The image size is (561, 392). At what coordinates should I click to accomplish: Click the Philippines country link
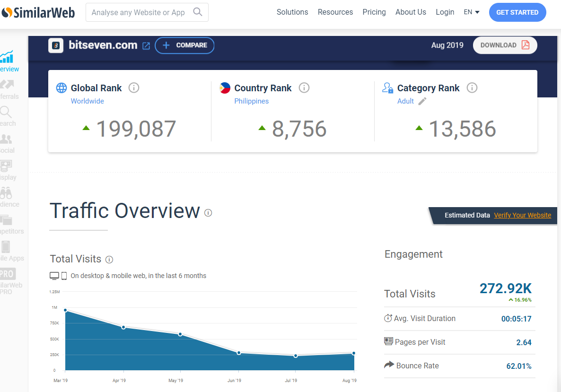[x=252, y=101]
